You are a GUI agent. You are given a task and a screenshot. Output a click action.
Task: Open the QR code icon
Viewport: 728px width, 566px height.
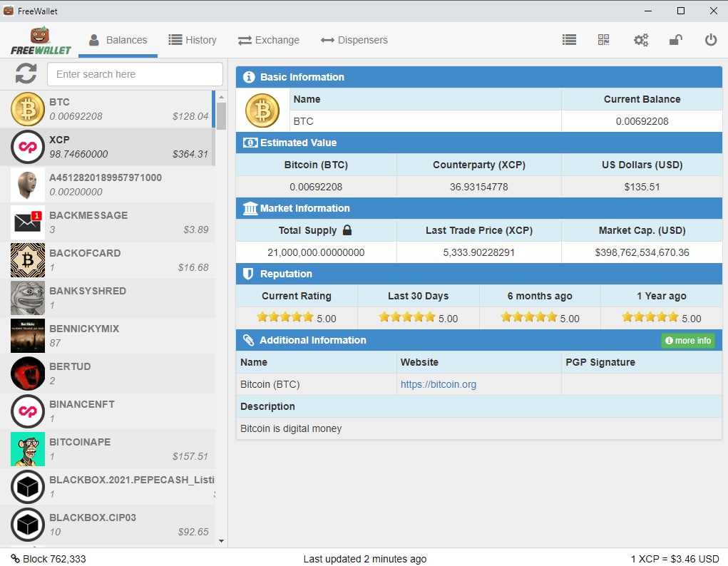click(603, 40)
